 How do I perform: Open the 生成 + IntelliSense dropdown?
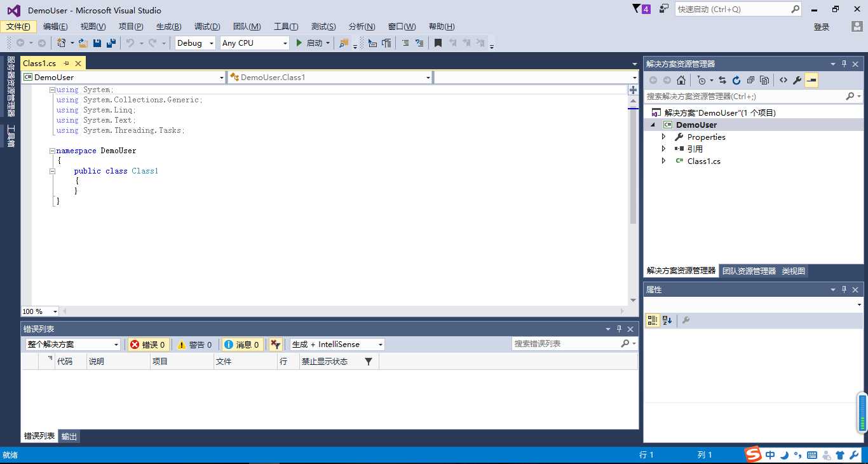click(337, 345)
